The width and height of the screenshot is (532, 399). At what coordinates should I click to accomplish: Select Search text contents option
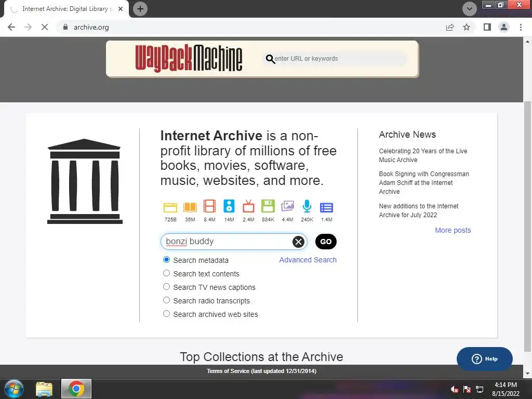click(166, 273)
